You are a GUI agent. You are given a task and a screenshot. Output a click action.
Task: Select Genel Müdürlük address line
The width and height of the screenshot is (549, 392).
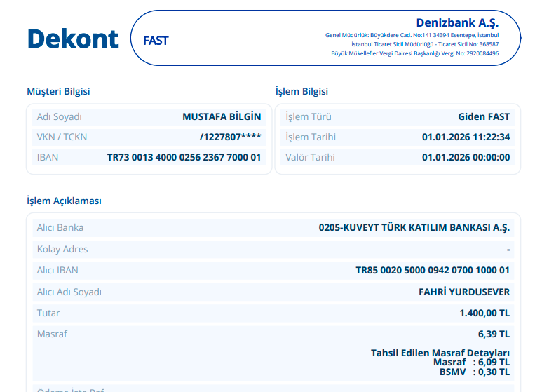pyautogui.click(x=412, y=35)
